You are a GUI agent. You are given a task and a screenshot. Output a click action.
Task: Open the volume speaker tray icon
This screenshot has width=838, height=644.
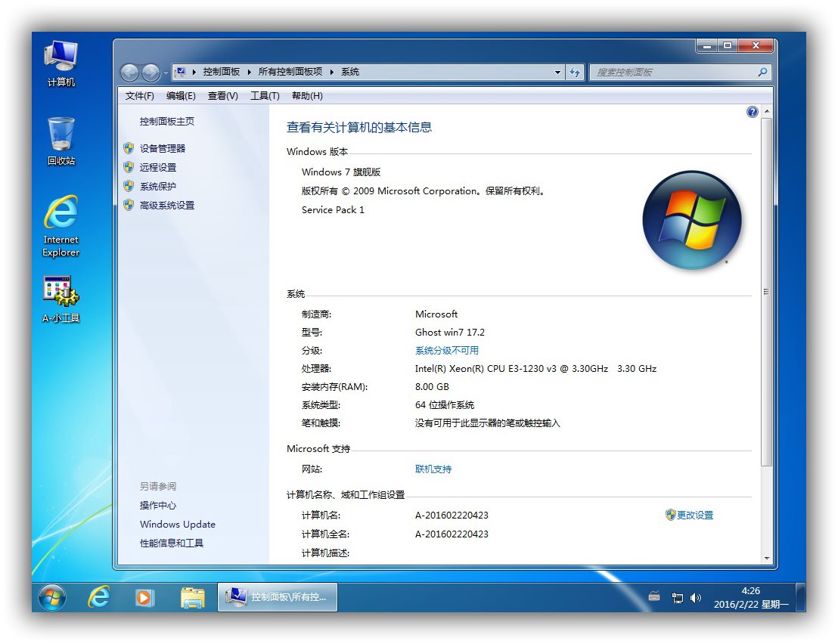(695, 598)
